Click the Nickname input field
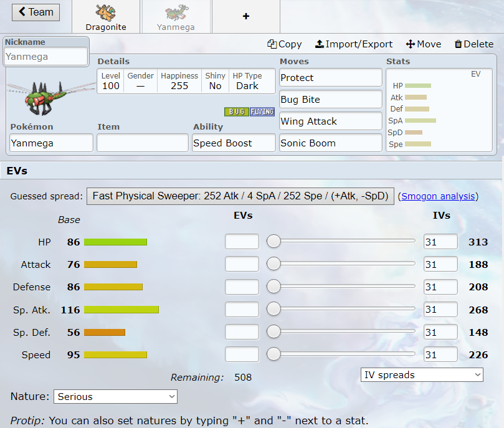Screen dimensions: 504x428 click(x=45, y=57)
